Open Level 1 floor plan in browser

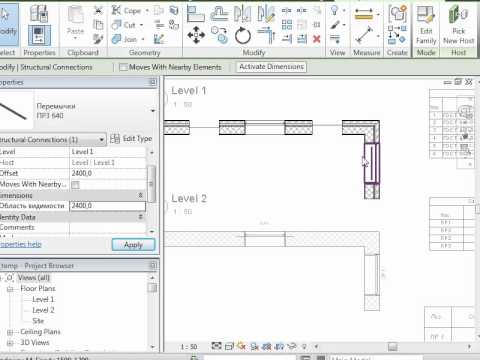[x=43, y=299]
